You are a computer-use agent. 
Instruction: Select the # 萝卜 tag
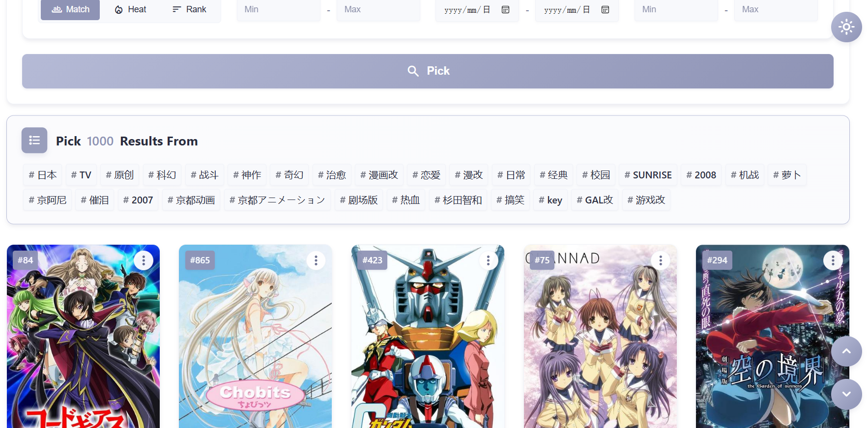787,175
